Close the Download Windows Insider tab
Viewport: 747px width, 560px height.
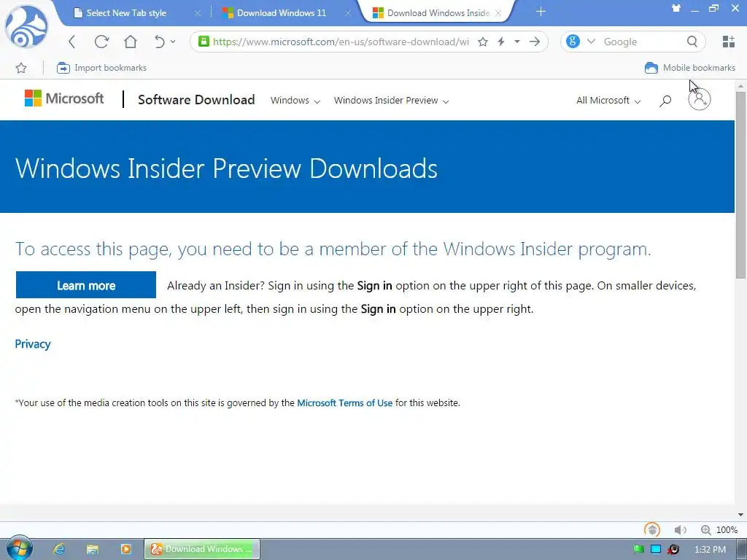tap(498, 13)
